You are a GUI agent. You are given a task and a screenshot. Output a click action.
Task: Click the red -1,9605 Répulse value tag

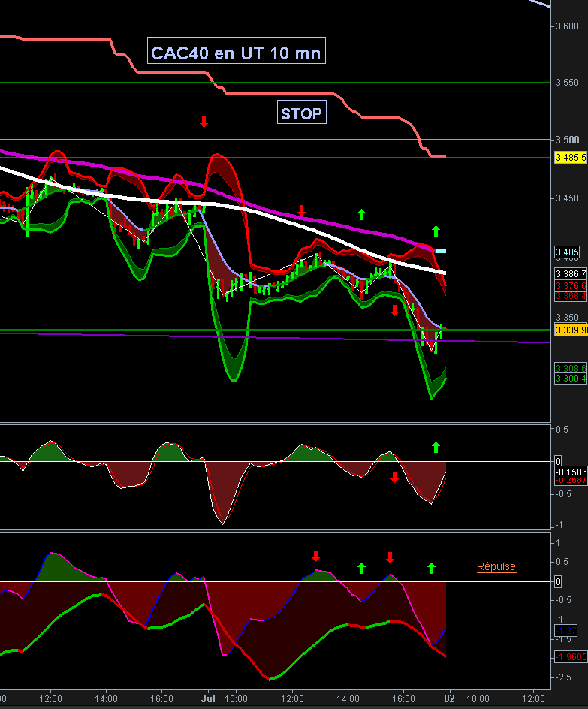pyautogui.click(x=571, y=657)
